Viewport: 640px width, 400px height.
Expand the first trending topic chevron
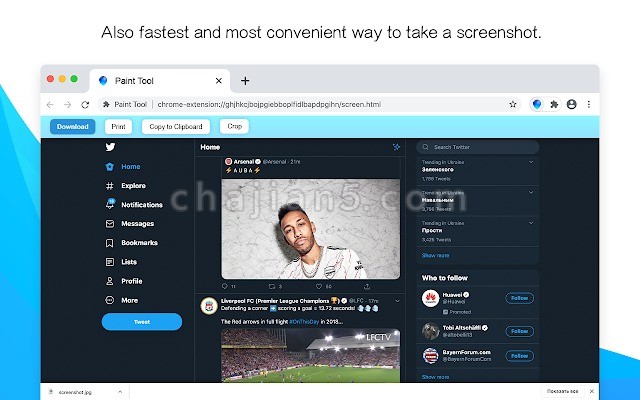click(x=531, y=162)
